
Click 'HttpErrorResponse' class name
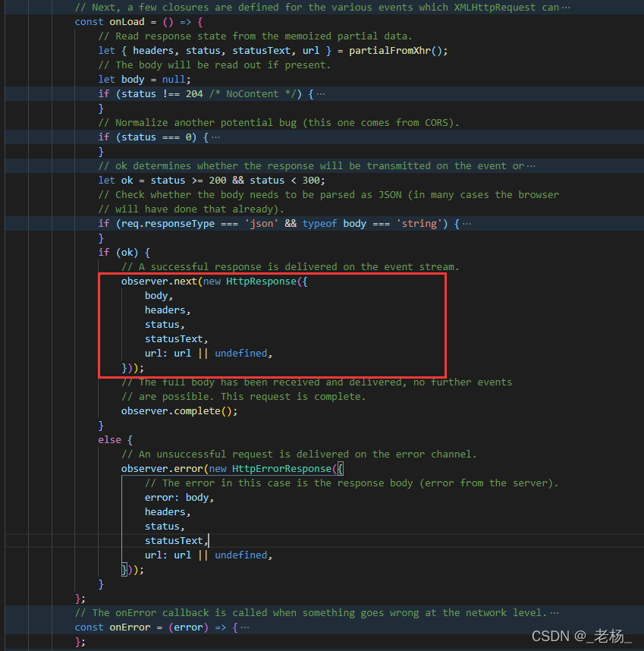click(281, 469)
